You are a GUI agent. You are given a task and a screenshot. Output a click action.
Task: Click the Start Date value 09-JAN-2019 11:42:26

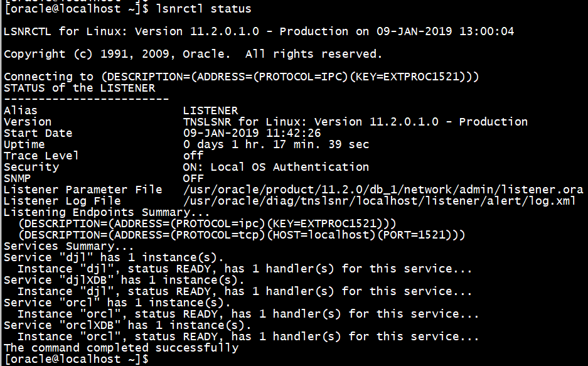click(x=252, y=133)
